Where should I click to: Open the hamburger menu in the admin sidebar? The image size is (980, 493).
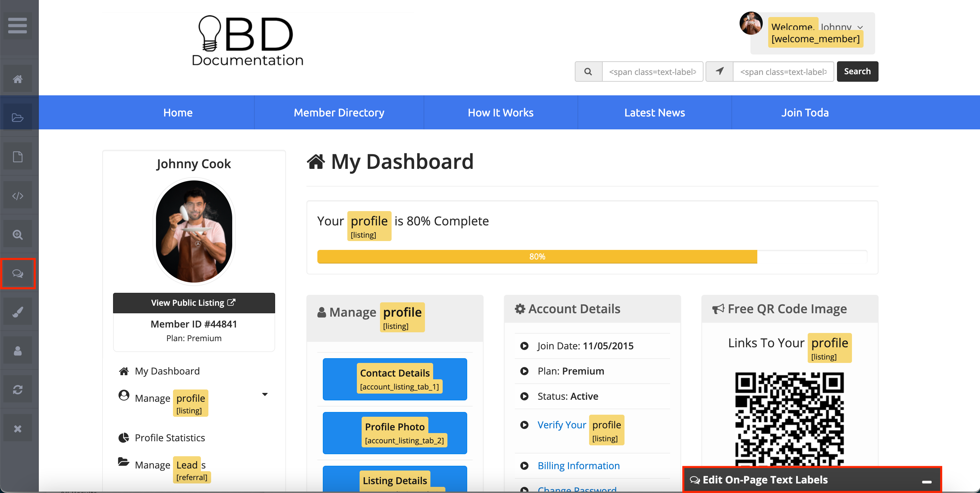pos(17,26)
